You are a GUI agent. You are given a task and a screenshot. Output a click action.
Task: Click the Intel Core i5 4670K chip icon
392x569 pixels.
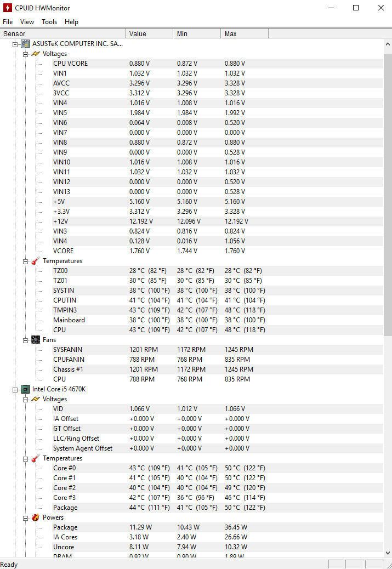pos(25,389)
